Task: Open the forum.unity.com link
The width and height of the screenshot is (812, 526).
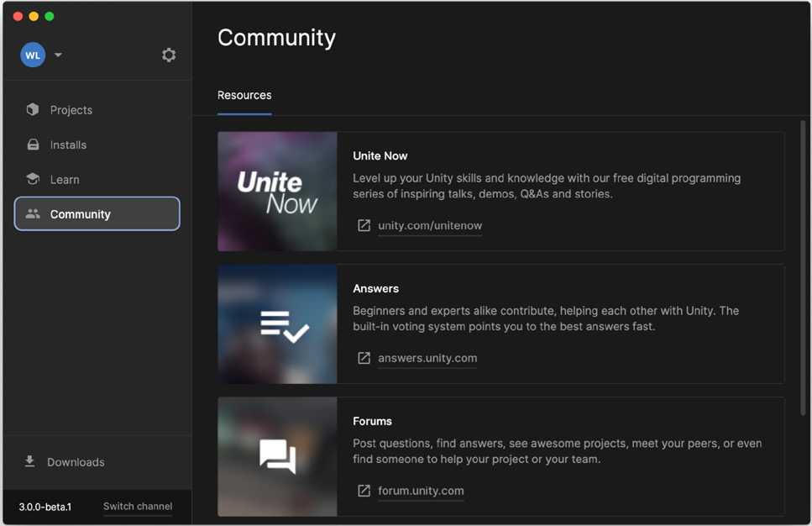Action: point(421,491)
